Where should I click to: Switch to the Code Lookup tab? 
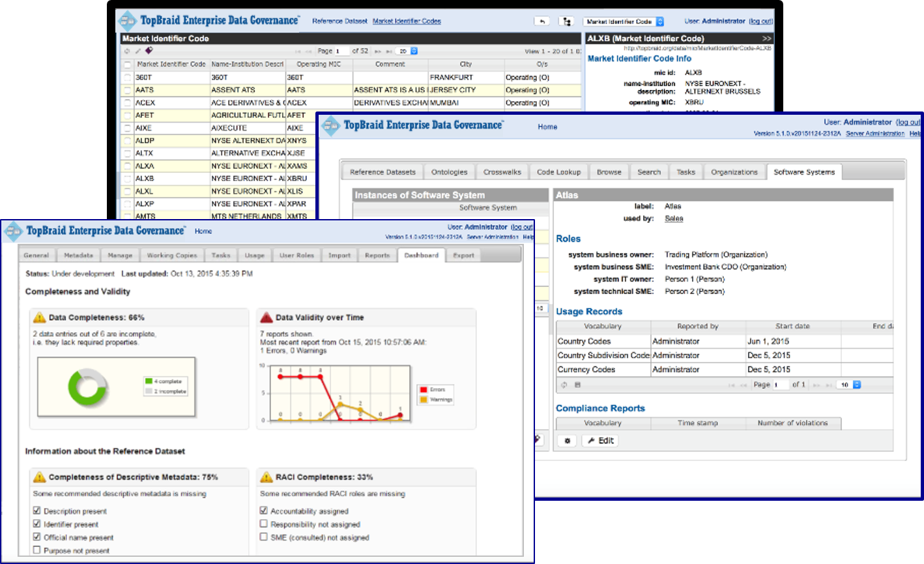pos(558,172)
